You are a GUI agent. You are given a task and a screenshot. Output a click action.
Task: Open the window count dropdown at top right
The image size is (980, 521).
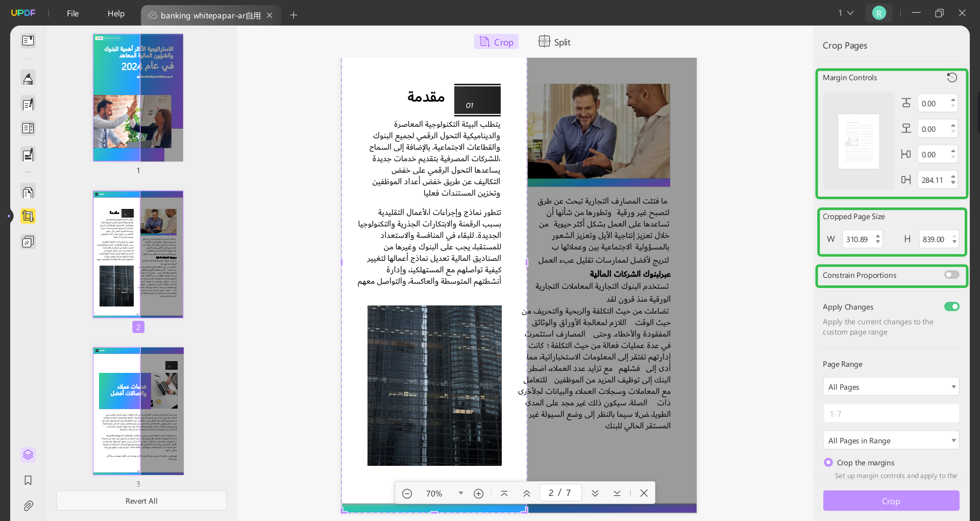[x=845, y=13]
